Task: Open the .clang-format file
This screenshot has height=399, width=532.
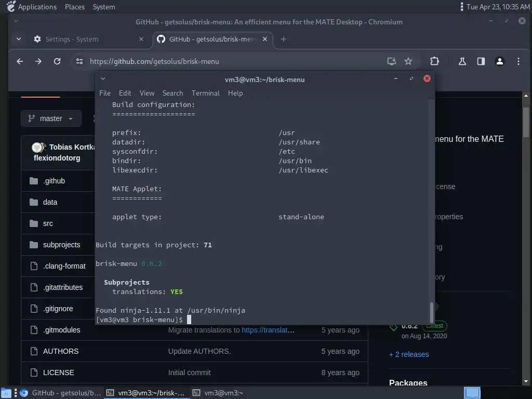Action: 64,267
